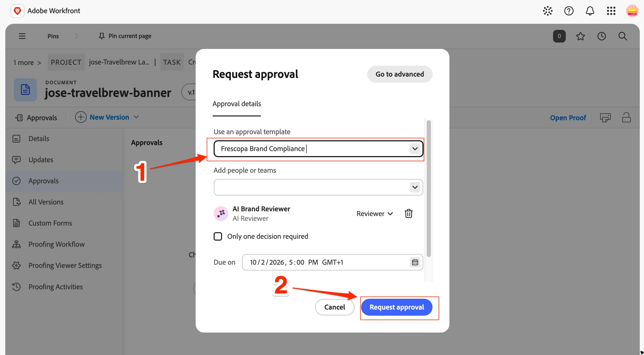Open the hamburger main menu
This screenshot has height=355, width=644.
(22, 36)
